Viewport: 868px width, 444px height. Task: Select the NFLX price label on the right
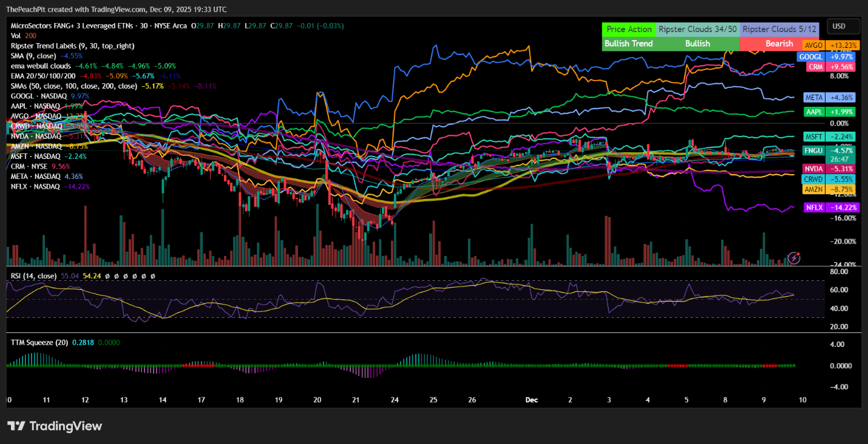[x=813, y=207]
